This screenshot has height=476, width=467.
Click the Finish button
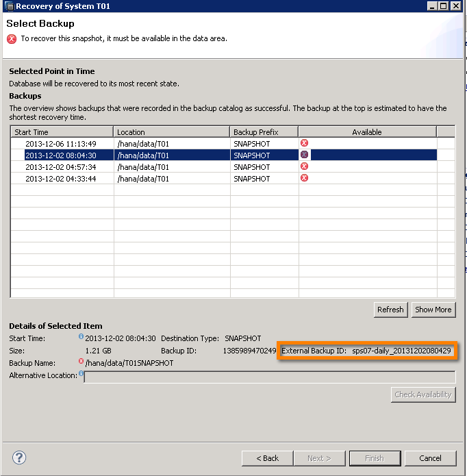(x=375, y=458)
